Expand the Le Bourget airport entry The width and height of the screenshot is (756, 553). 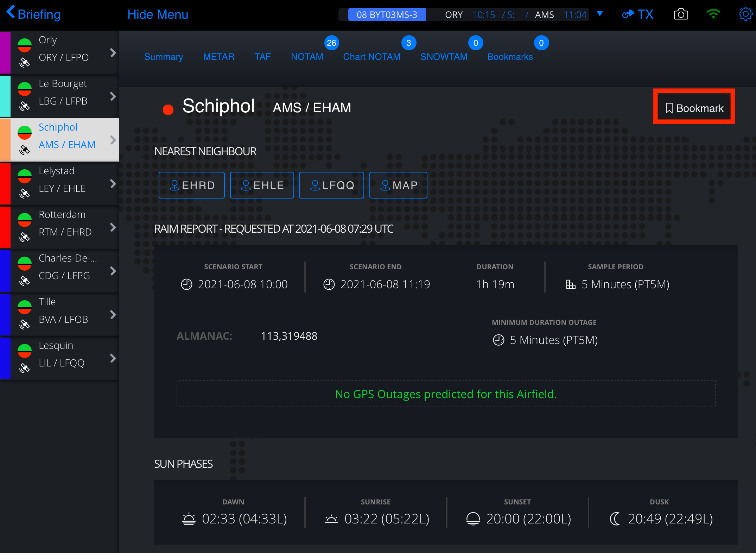[x=113, y=96]
